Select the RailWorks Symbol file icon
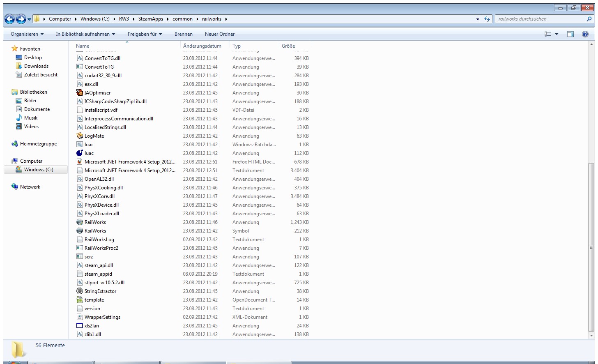598x364 pixels. click(80, 231)
